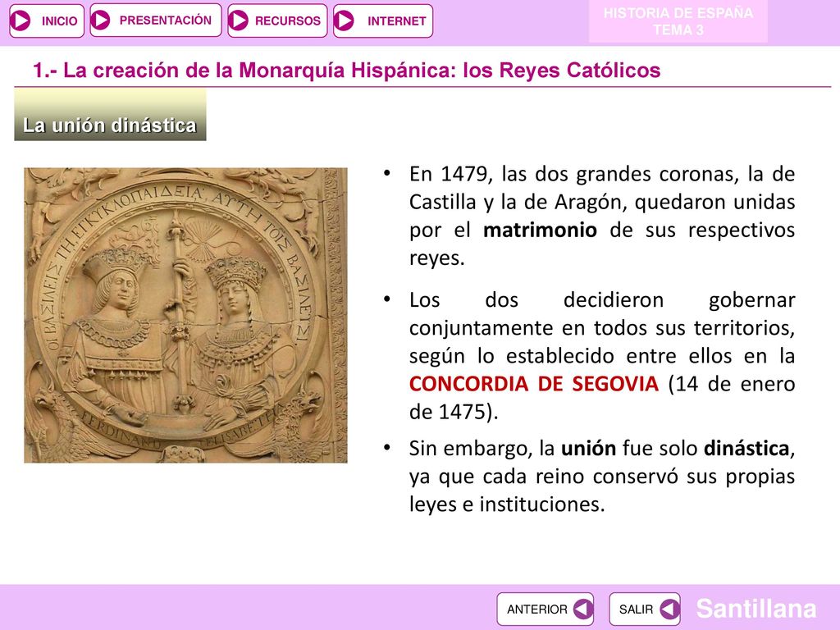Go back with the ANTERIOR button
Image resolution: width=840 pixels, height=630 pixels.
(x=545, y=609)
